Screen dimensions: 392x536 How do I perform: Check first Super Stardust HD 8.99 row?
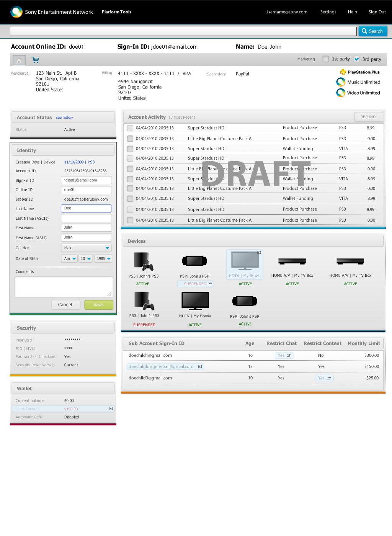pos(130,128)
